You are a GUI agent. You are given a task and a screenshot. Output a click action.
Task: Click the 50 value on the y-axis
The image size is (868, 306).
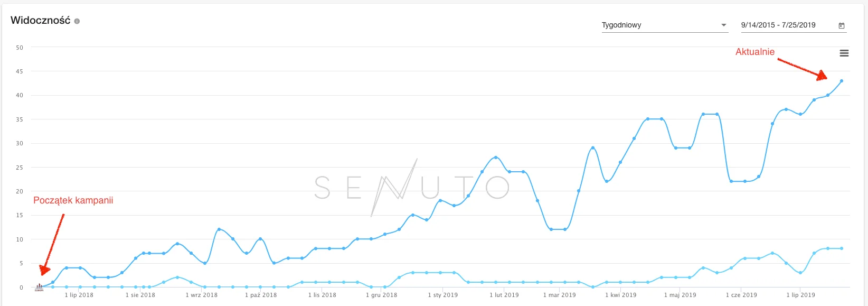point(20,48)
